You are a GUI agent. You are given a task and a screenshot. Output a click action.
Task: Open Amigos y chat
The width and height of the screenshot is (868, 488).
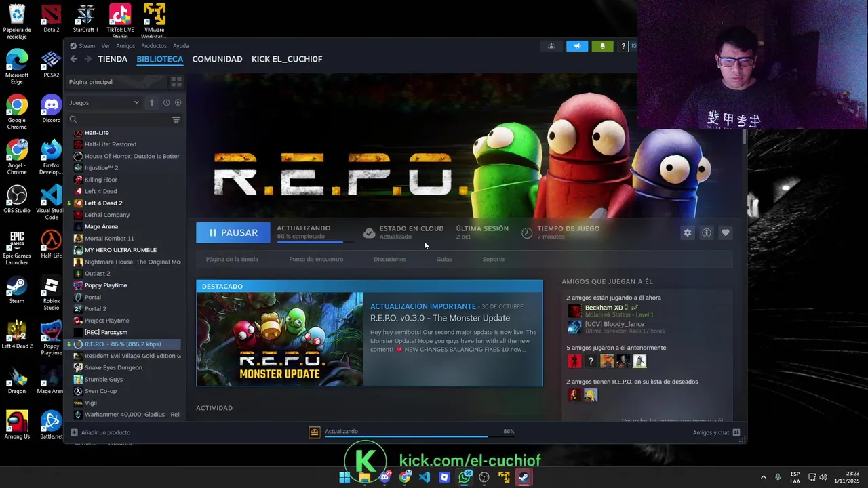pos(716,432)
